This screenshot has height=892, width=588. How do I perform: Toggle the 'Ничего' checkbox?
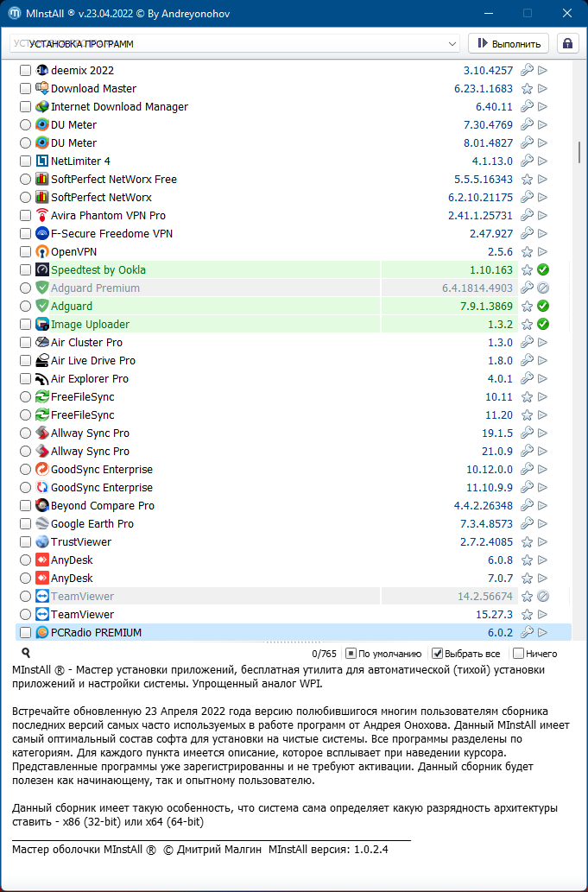coord(518,654)
